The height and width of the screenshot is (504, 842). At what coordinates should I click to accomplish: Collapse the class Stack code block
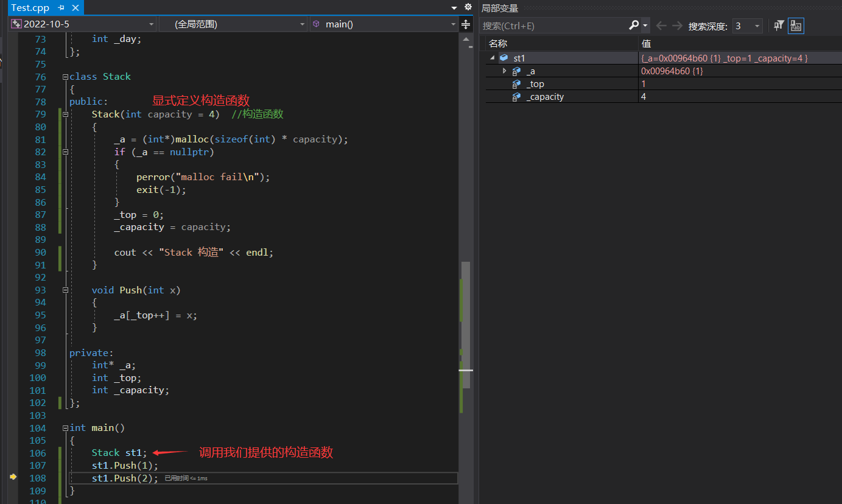(65, 77)
